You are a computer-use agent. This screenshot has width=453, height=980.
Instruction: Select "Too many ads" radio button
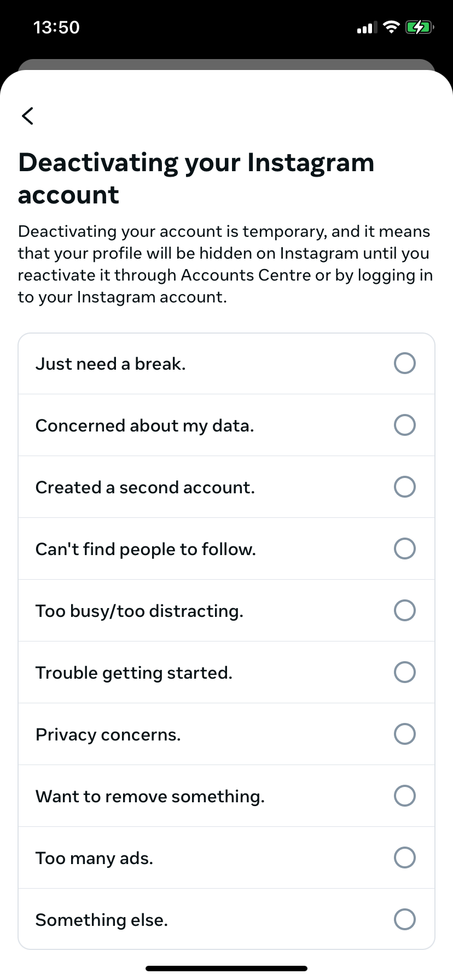pyautogui.click(x=404, y=857)
